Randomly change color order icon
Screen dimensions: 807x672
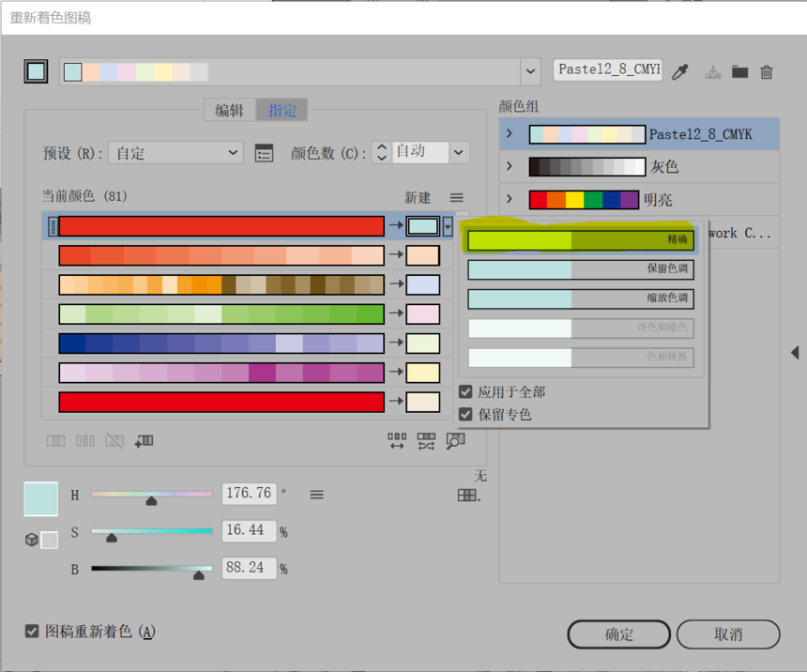pos(397,441)
